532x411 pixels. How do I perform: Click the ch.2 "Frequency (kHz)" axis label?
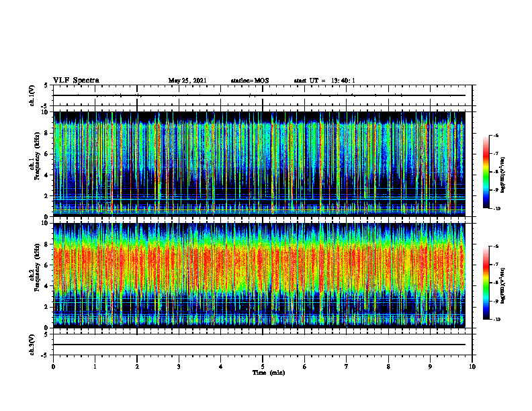[37, 267]
